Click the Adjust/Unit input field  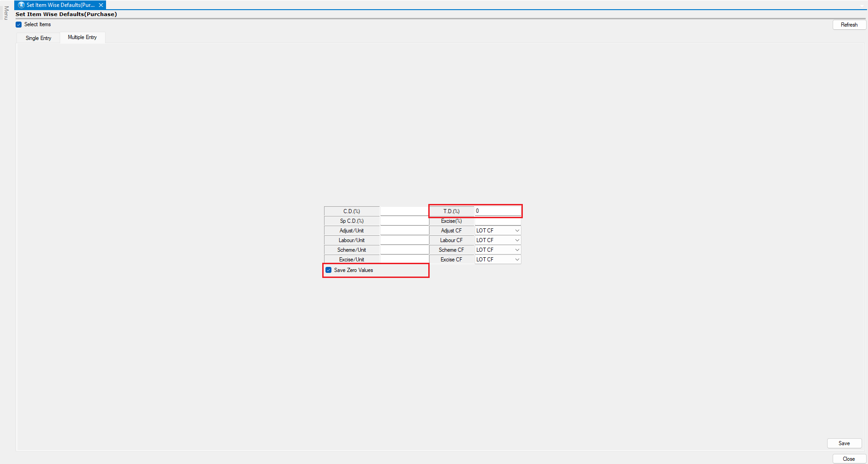[x=404, y=231]
